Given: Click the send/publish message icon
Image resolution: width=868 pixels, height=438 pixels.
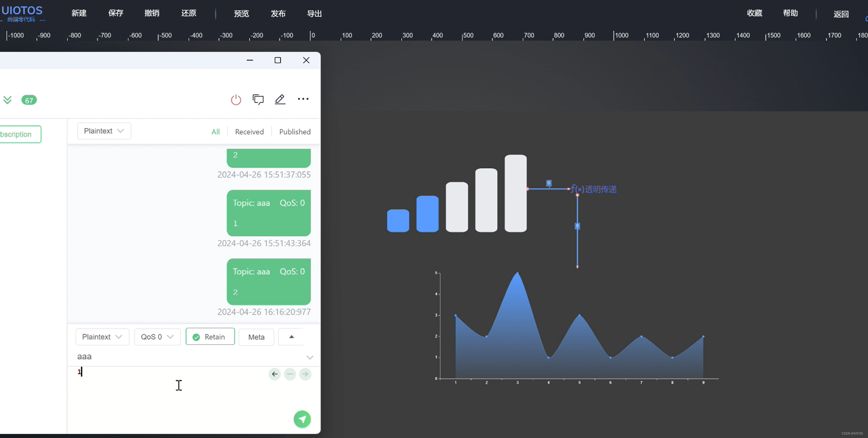Looking at the screenshot, I should pyautogui.click(x=302, y=419).
